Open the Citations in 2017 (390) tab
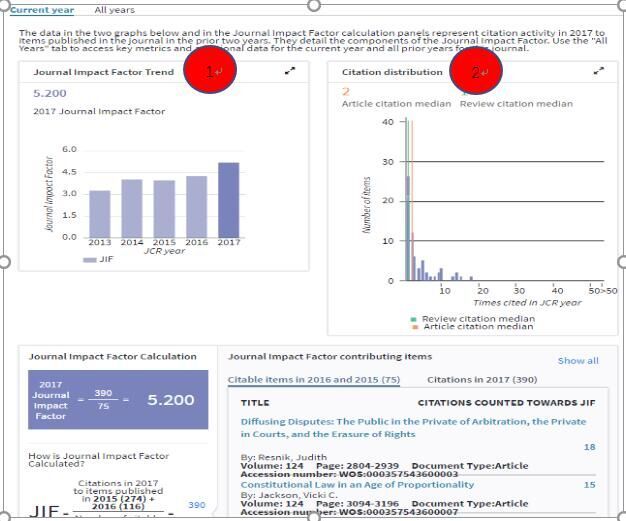Image resolution: width=626 pixels, height=521 pixels. tap(482, 380)
